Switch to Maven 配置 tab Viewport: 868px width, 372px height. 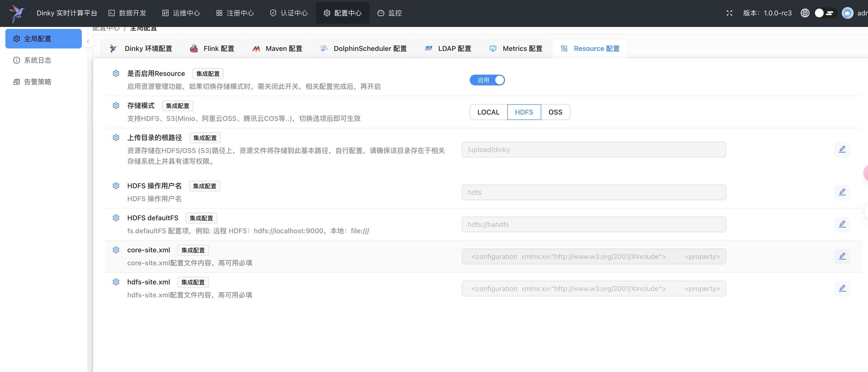click(277, 48)
